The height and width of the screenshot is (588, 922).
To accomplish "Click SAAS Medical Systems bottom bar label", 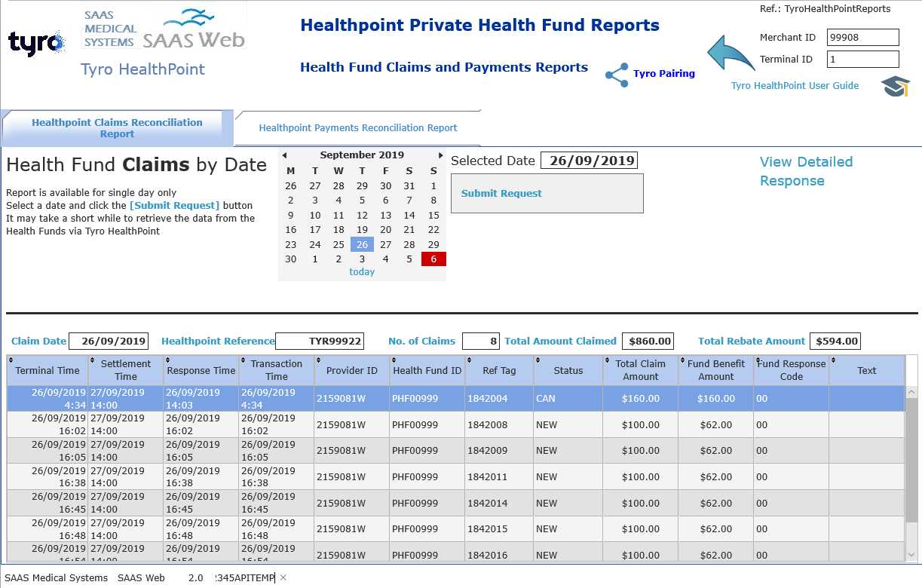I will 57,578.
